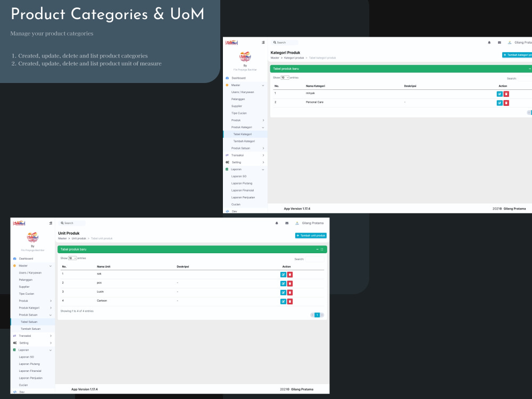This screenshot has height=399, width=532.
Task: Collapse Laporan in Kategori Produk sidebar
Action: (245, 169)
